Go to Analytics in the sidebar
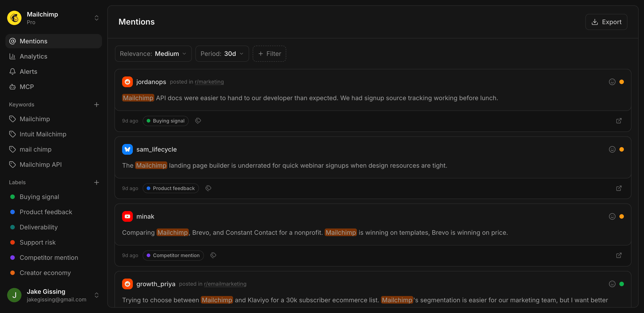This screenshot has width=644, height=313. 53,57
